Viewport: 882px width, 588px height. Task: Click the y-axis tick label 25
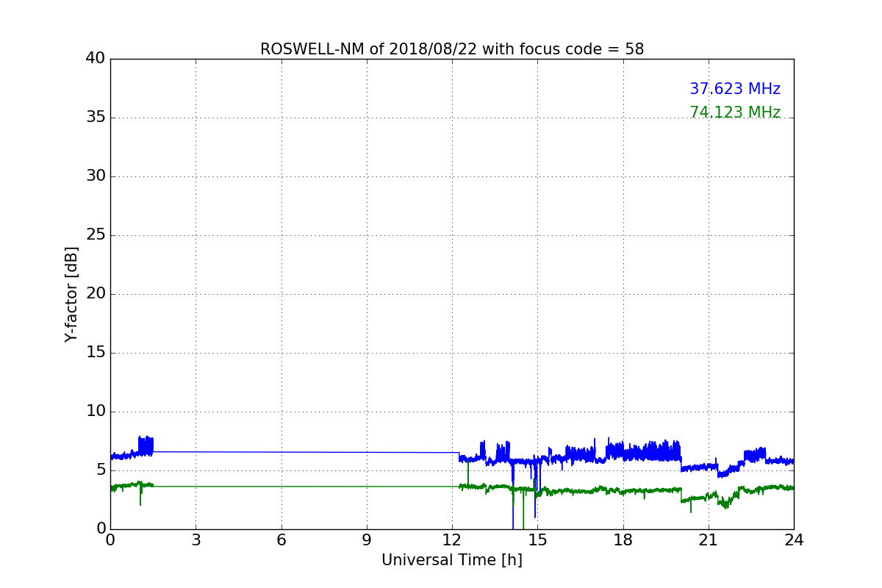(x=96, y=235)
